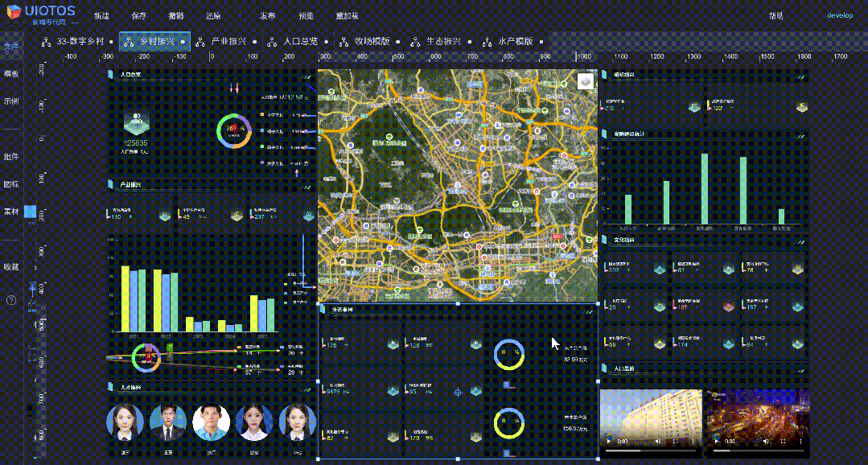Viewport: 868px width, 465px height.
Task: Click the 2021 yellow bar in left chart
Action: [x=125, y=299]
